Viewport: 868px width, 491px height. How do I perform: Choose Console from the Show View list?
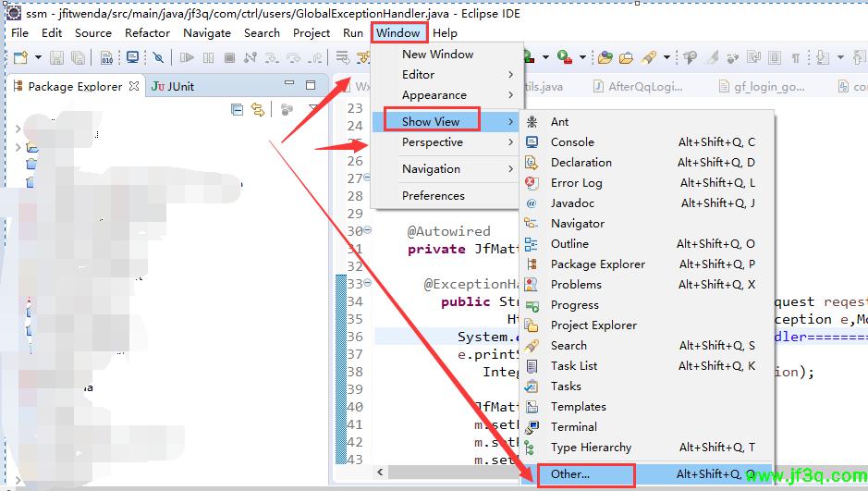point(572,141)
